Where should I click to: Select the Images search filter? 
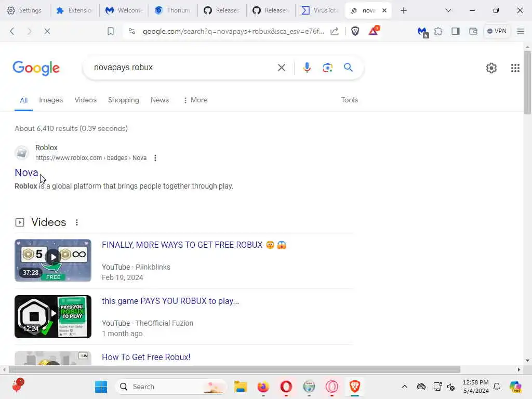point(51,100)
